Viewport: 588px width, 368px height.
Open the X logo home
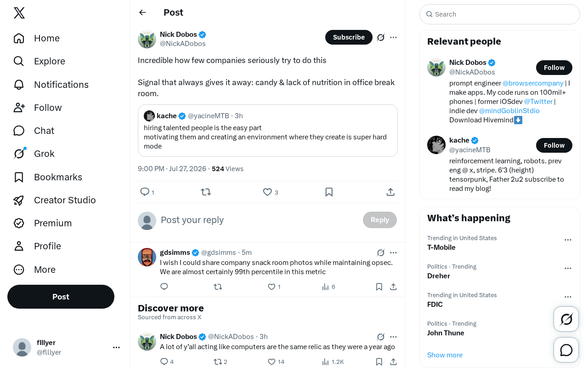pos(19,13)
